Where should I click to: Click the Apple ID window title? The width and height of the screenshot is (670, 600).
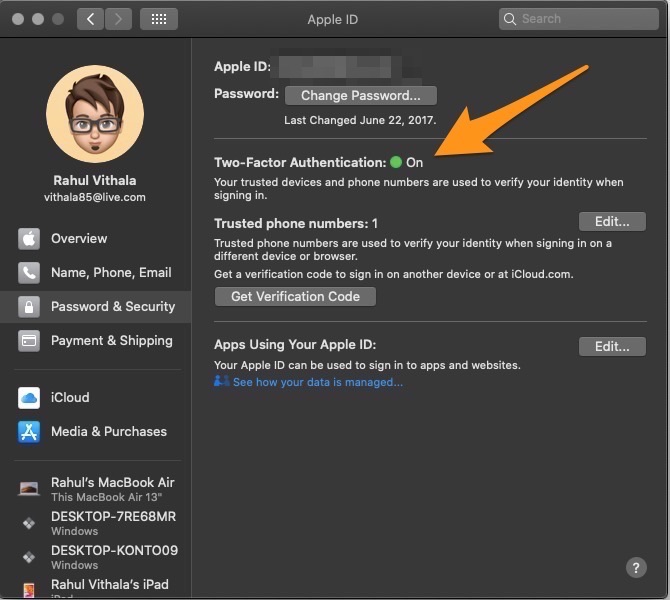click(332, 20)
